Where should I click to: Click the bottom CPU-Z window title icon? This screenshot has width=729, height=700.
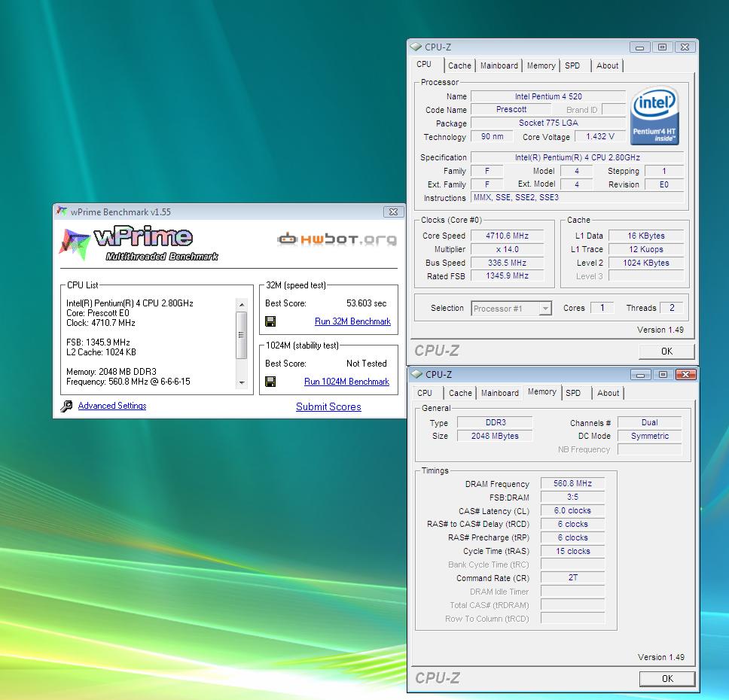pyautogui.click(x=416, y=374)
